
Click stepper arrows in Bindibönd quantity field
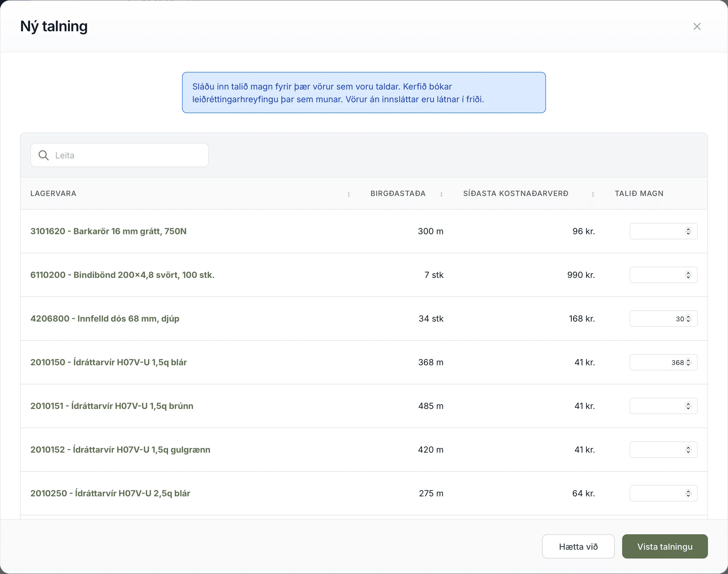pos(688,275)
